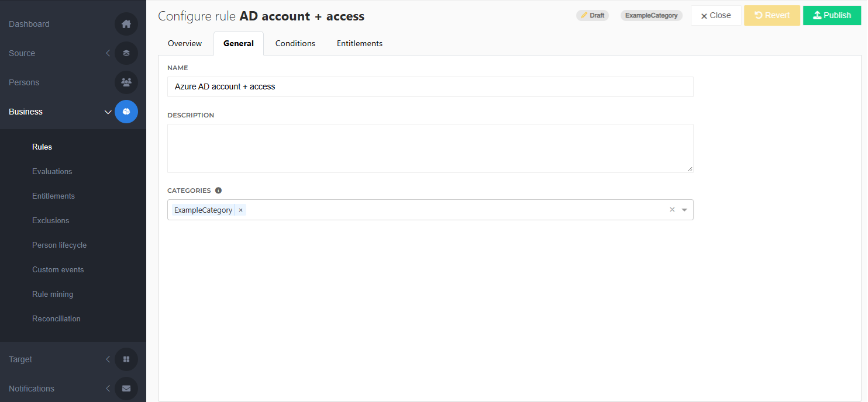The image size is (868, 402).
Task: Expand the Notifications menu chevron
Action: coord(108,389)
